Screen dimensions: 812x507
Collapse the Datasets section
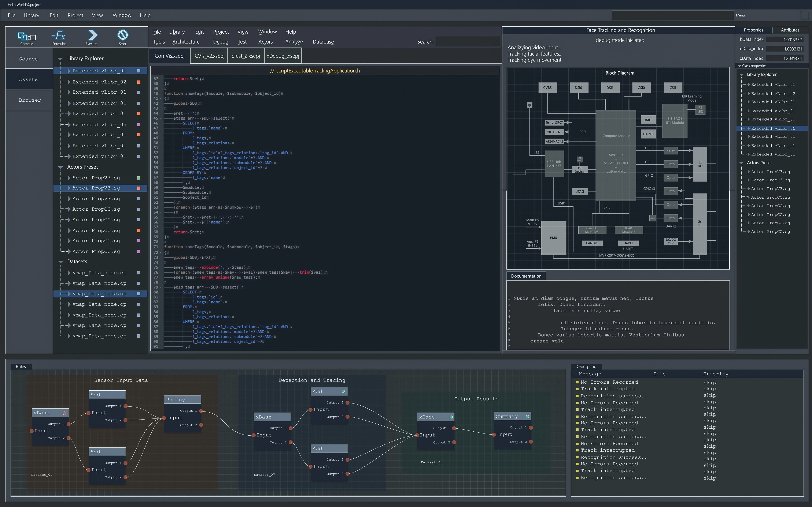[x=60, y=262]
